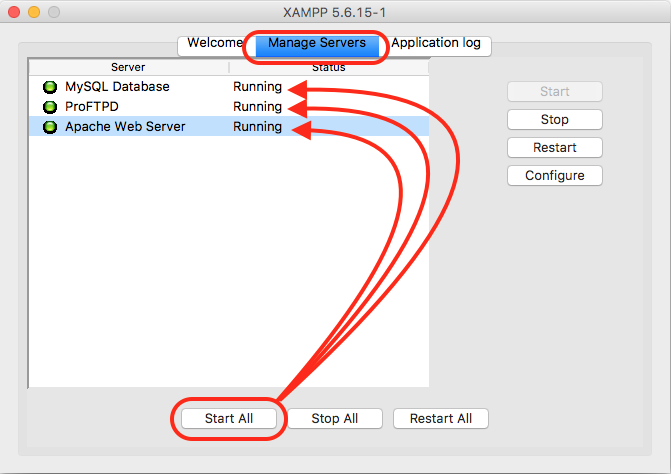The height and width of the screenshot is (474, 671).
Task: Click the Running status of Apache Web Server
Action: pyautogui.click(x=257, y=127)
